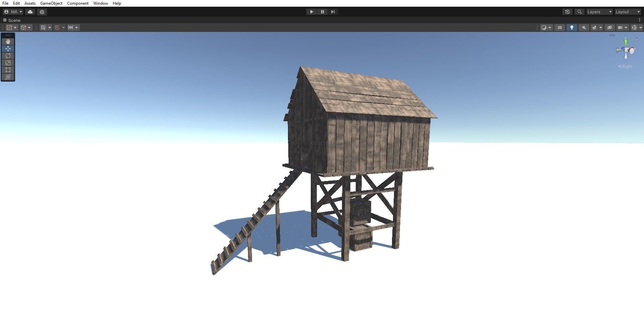
Task: Toggle scene lighting
Action: (572, 28)
